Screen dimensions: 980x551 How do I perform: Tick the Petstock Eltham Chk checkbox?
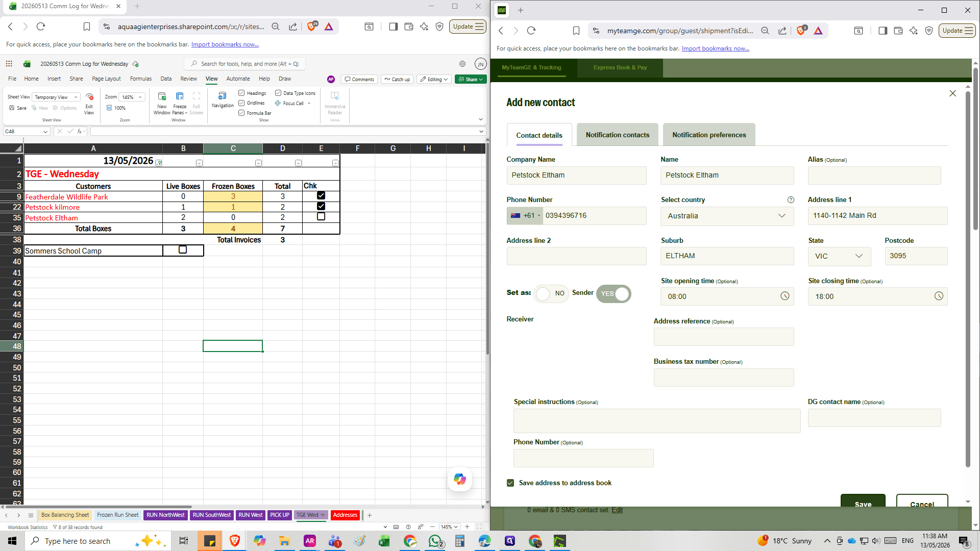pyautogui.click(x=321, y=216)
